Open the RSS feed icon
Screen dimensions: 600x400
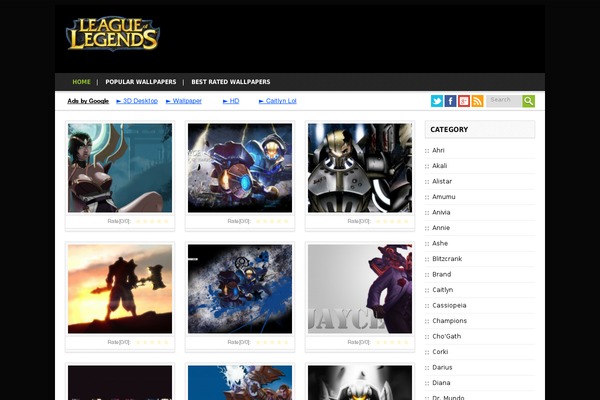click(x=477, y=101)
